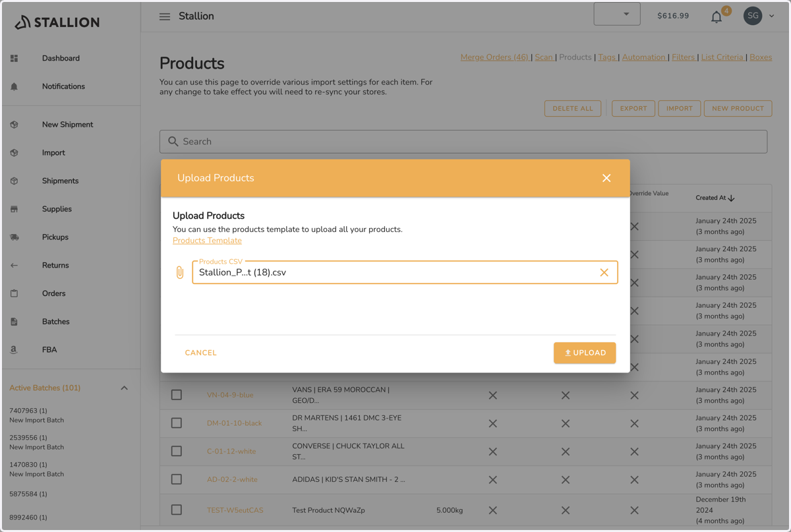The width and height of the screenshot is (791, 532).
Task: Open the empty dropdown in the top bar
Action: [x=617, y=14]
